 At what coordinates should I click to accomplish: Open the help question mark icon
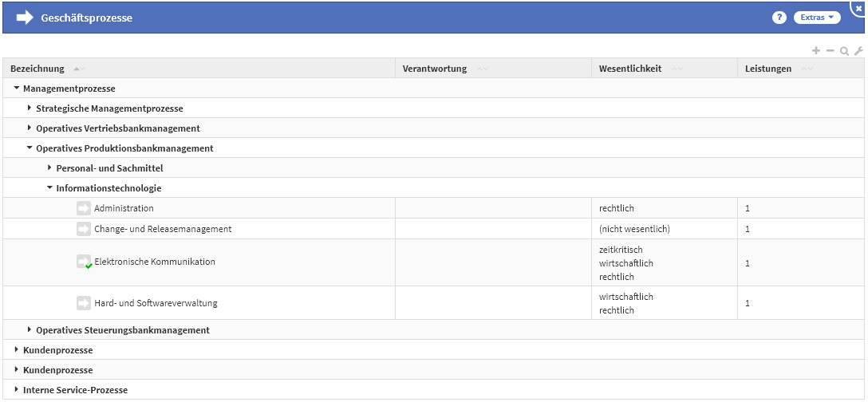tap(779, 18)
